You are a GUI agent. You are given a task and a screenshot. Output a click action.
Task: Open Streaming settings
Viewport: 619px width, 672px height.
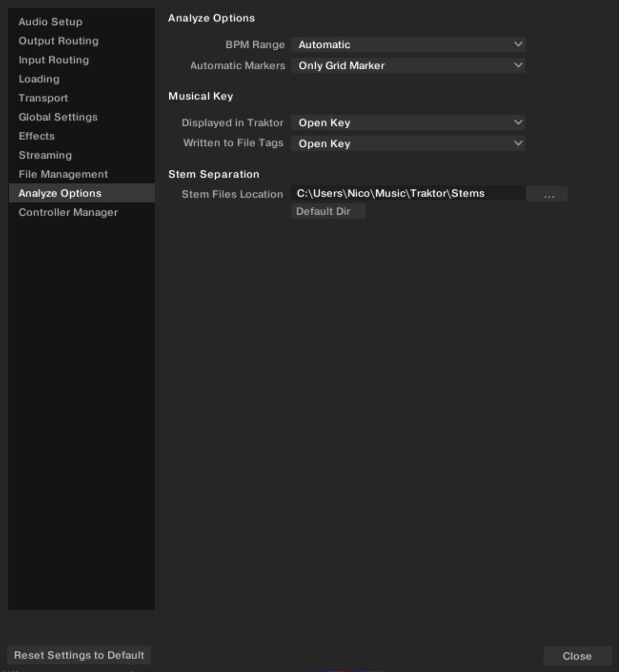coord(81,155)
